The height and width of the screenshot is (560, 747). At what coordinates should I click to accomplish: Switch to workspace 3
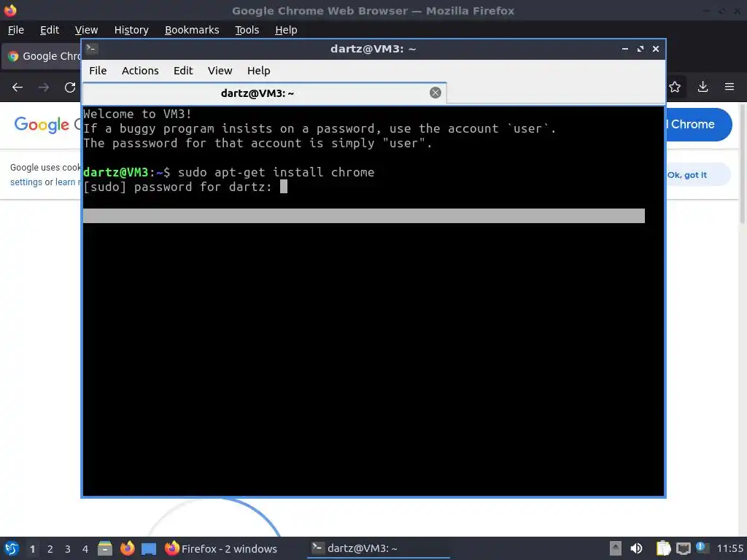click(68, 549)
